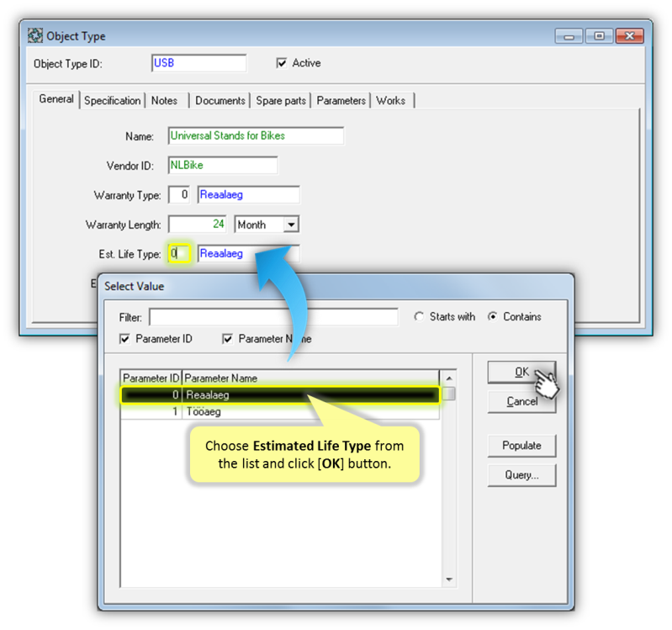Click the Parameter ID column header
Screen dimensions: 672x630
151,378
